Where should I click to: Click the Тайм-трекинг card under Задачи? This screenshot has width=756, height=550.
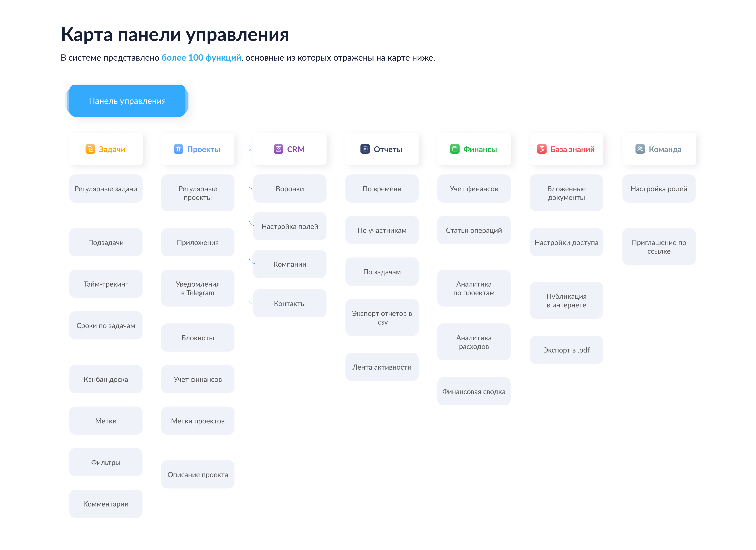[x=106, y=284]
